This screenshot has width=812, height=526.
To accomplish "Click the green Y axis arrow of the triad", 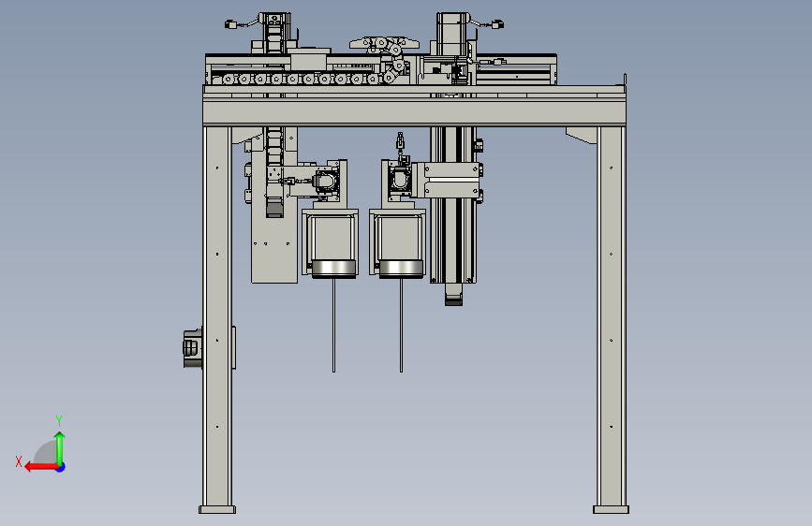I will (x=60, y=446).
